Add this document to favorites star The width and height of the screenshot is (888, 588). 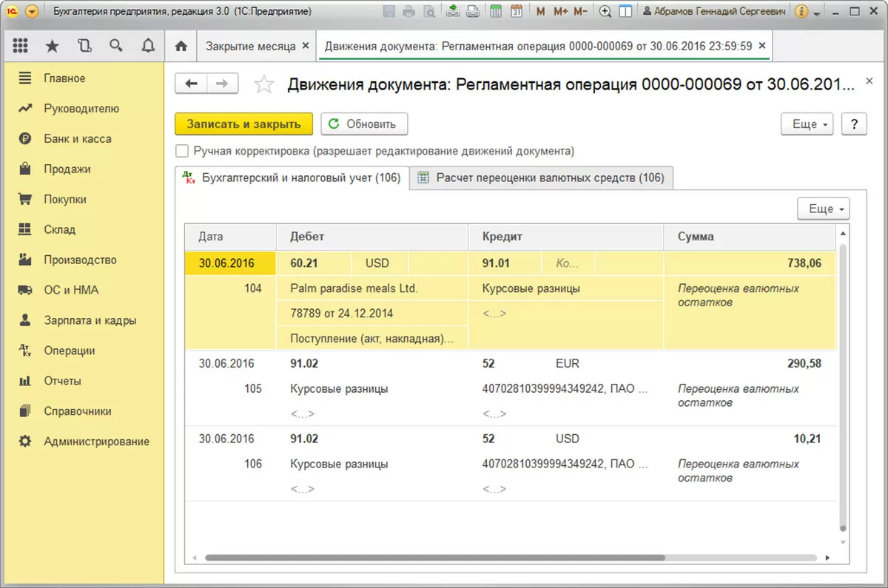[x=263, y=84]
